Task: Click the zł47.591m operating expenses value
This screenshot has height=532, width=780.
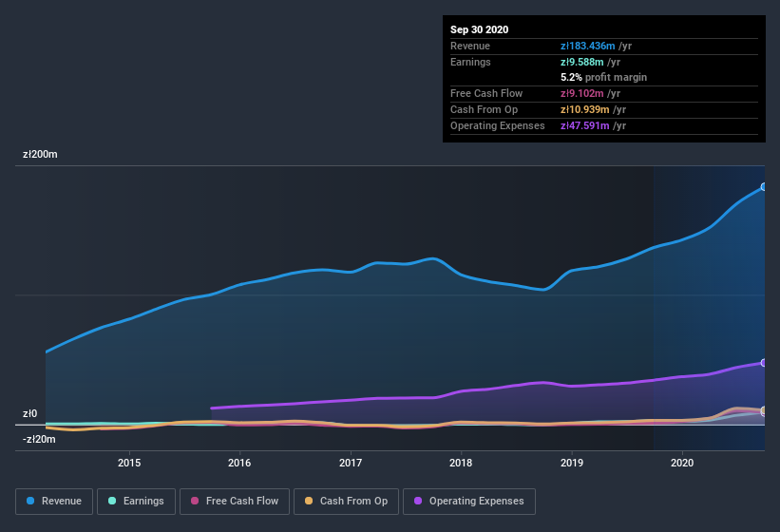Action: click(585, 125)
